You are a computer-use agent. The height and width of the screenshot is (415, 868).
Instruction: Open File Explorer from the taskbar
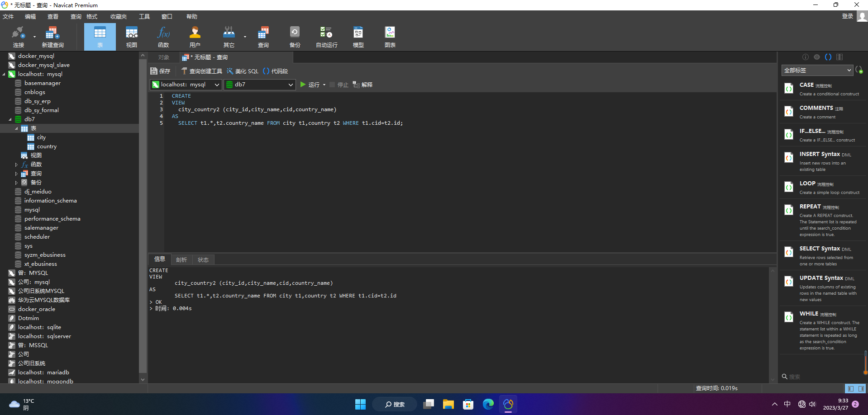(x=448, y=404)
